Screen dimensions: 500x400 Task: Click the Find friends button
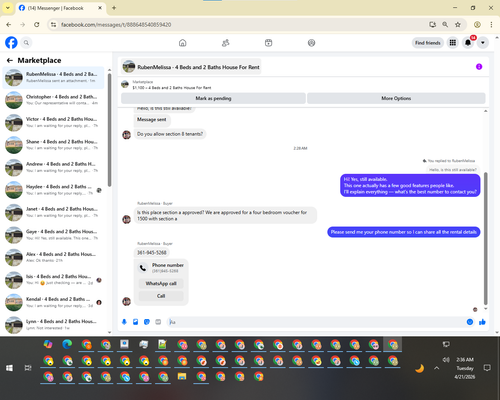coord(428,43)
